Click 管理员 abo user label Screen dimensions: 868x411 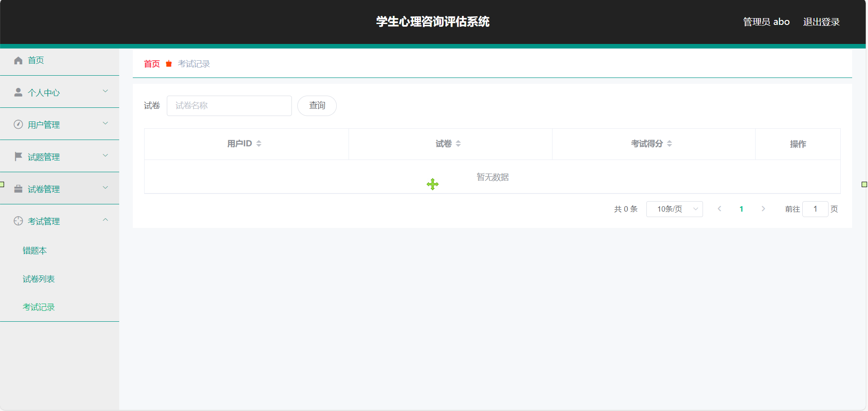[766, 22]
